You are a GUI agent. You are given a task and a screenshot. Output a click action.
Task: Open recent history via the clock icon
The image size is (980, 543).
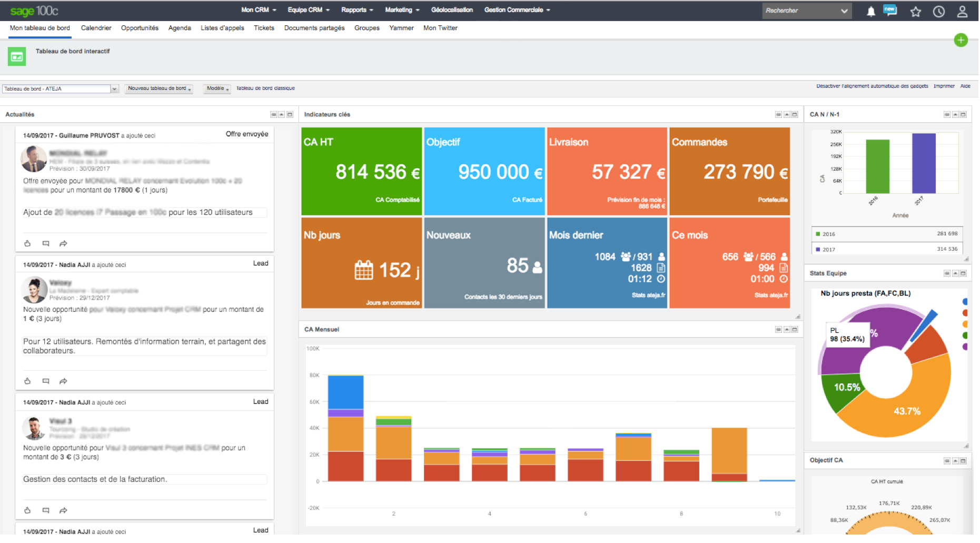[938, 11]
